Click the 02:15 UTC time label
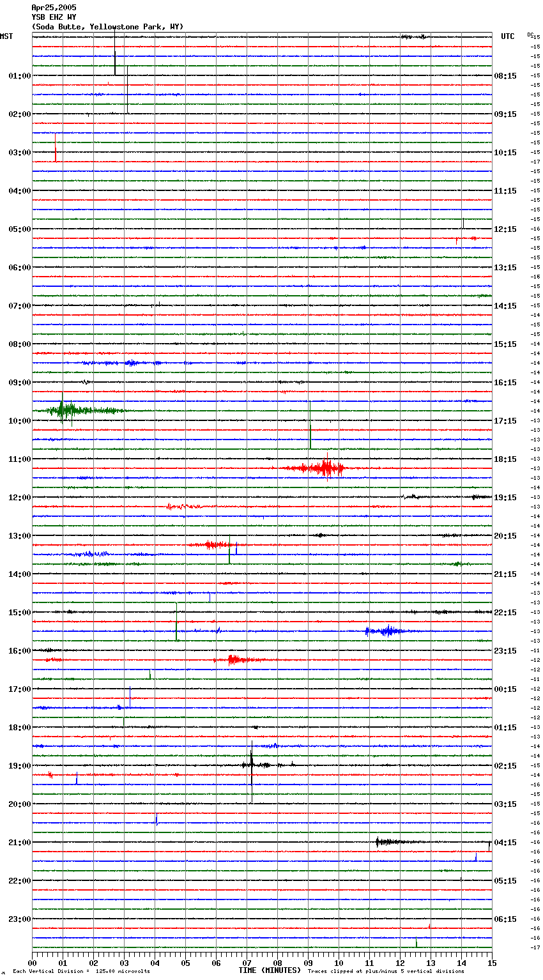 tap(505, 765)
